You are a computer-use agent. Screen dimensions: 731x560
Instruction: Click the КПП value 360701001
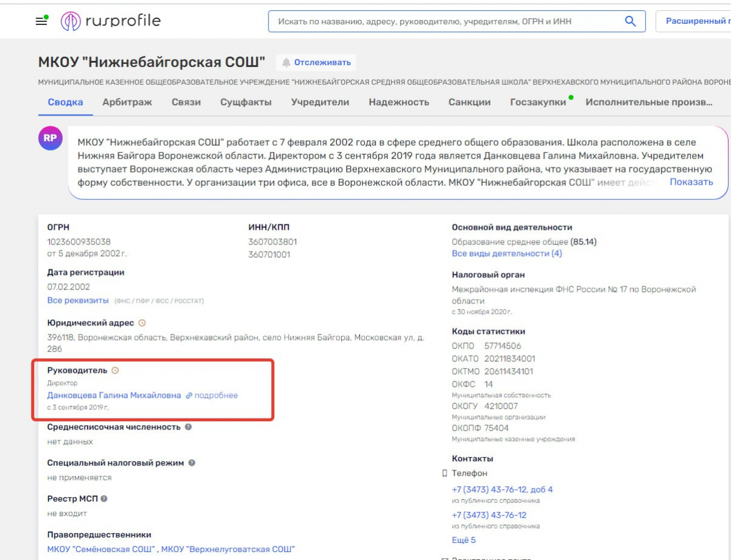point(269,255)
